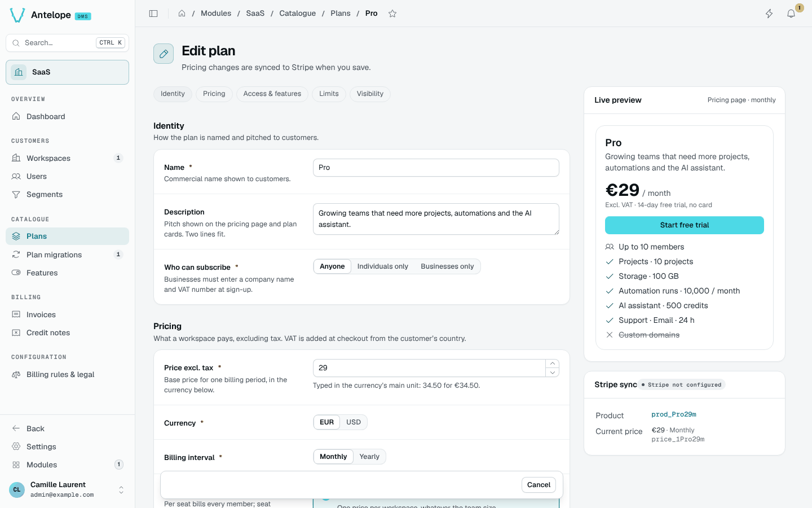The image size is (812, 508).
Task: Jump to the Pricing section tab
Action: [214, 94]
